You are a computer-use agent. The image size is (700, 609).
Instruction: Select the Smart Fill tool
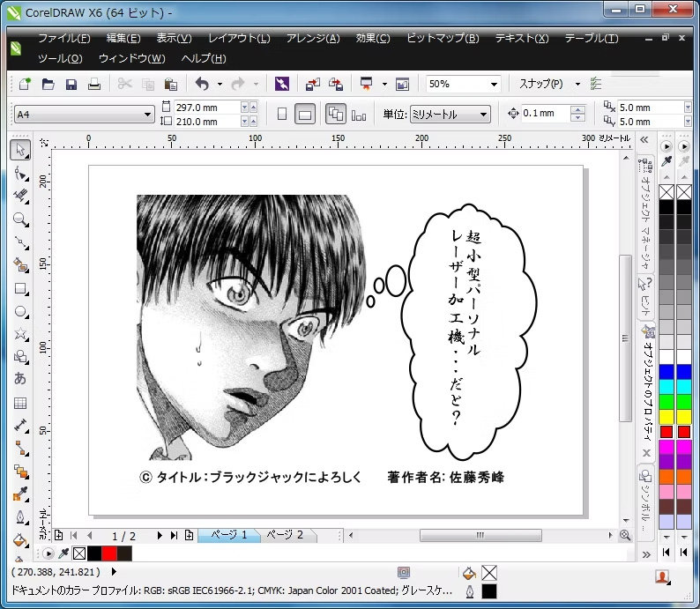pos(20,265)
